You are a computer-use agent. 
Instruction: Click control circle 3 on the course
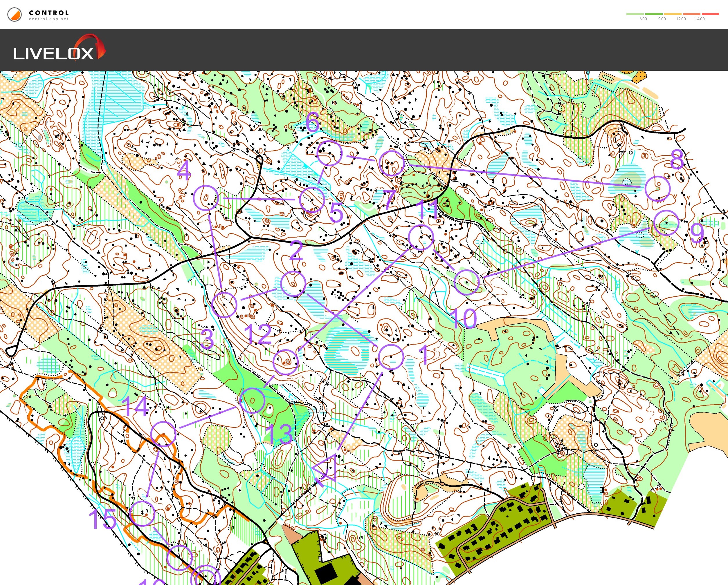click(x=224, y=305)
